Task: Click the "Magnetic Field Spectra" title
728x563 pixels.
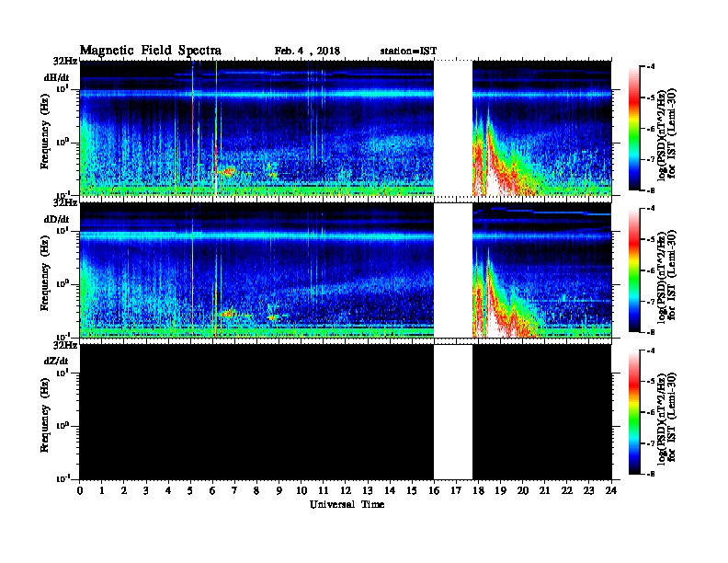Action: tap(150, 51)
